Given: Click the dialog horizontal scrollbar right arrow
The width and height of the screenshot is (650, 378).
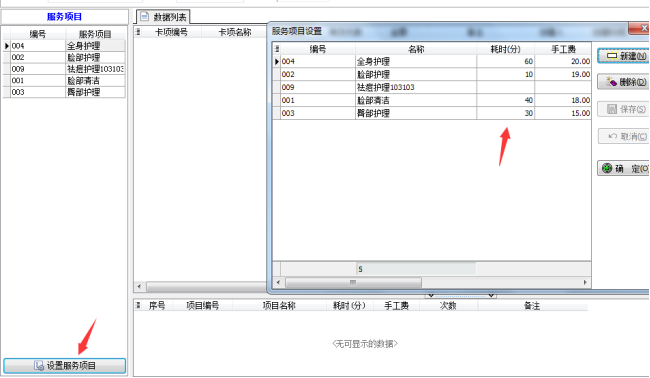Looking at the screenshot, I should [x=585, y=282].
